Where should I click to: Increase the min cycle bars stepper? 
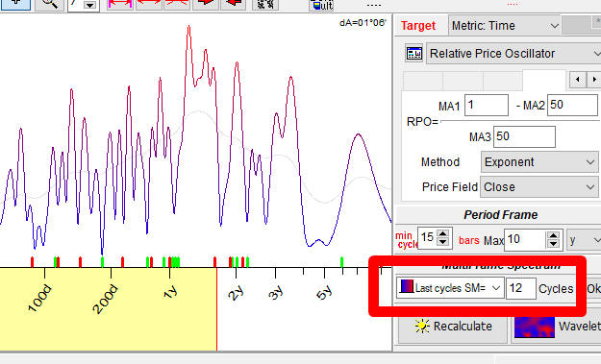(443, 233)
